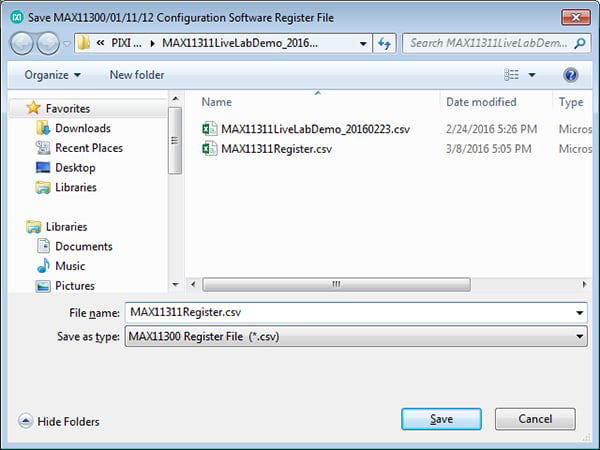Click file list horizontal scroll left arrow
Viewport: 600px width, 450px height.
point(193,284)
